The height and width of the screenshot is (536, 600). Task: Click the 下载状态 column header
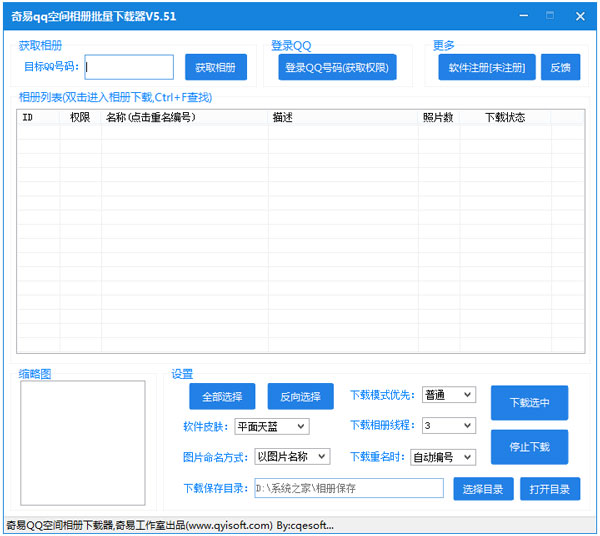click(505, 117)
